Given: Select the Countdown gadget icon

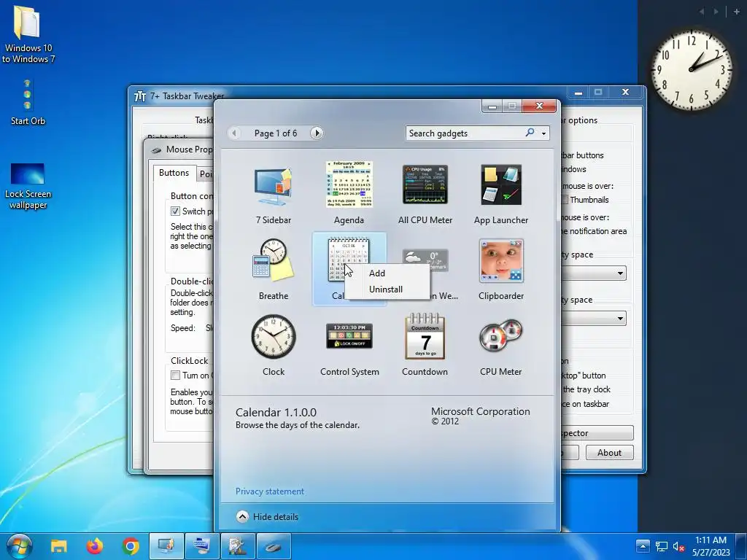Looking at the screenshot, I should [x=425, y=336].
